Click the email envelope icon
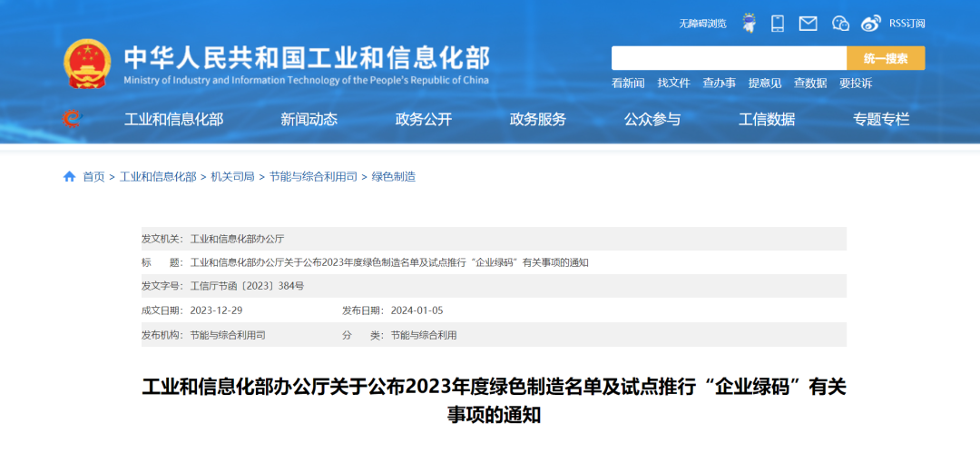This screenshot has height=453, width=980. [x=808, y=24]
